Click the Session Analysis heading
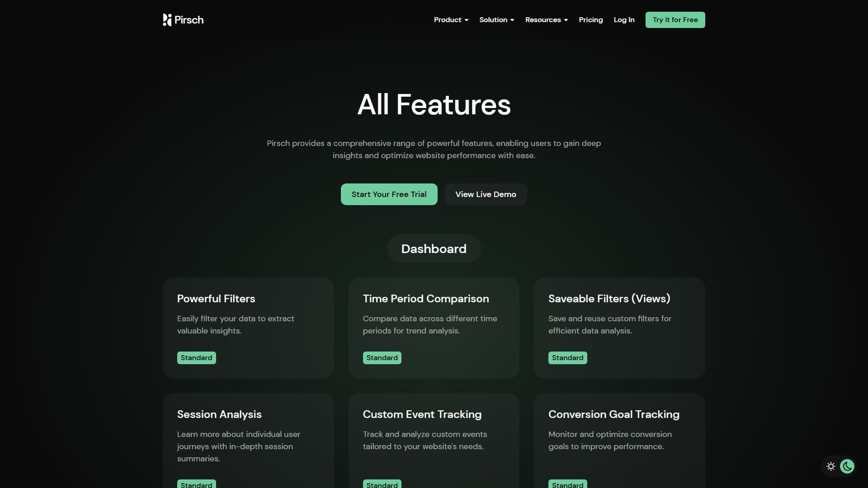The image size is (868, 488). click(x=219, y=414)
